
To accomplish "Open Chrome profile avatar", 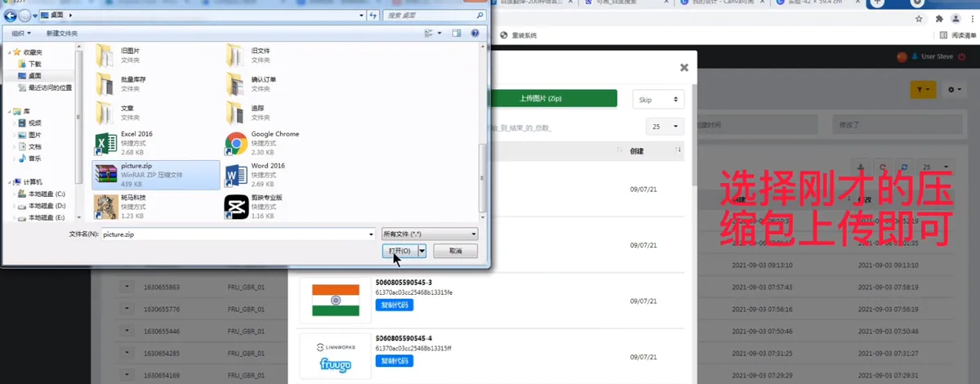I will [955, 19].
